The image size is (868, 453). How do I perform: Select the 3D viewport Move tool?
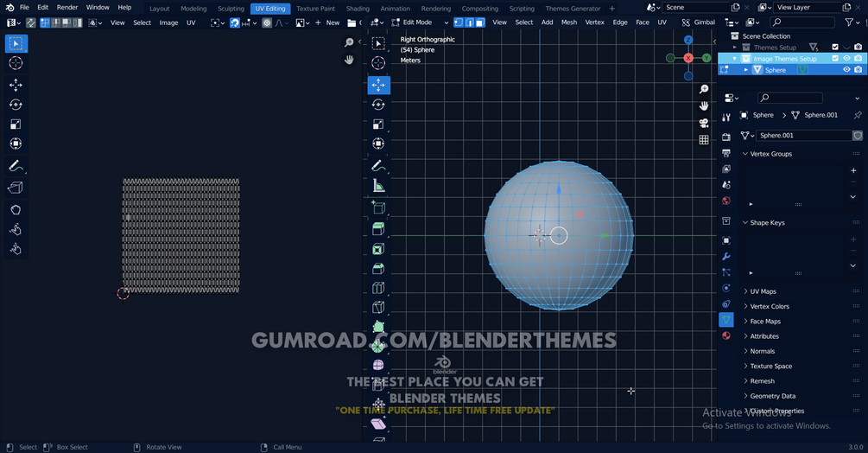378,85
